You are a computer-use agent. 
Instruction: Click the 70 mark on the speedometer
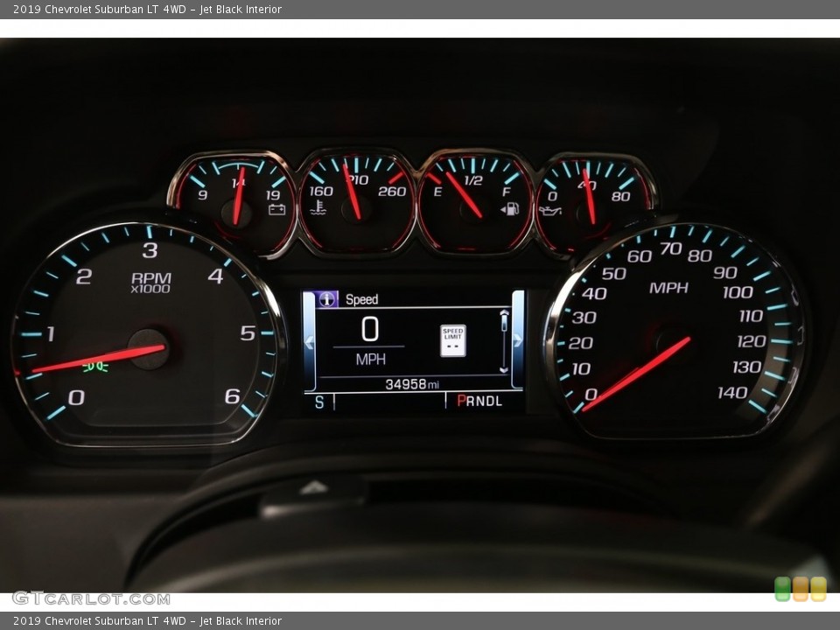coord(671,249)
